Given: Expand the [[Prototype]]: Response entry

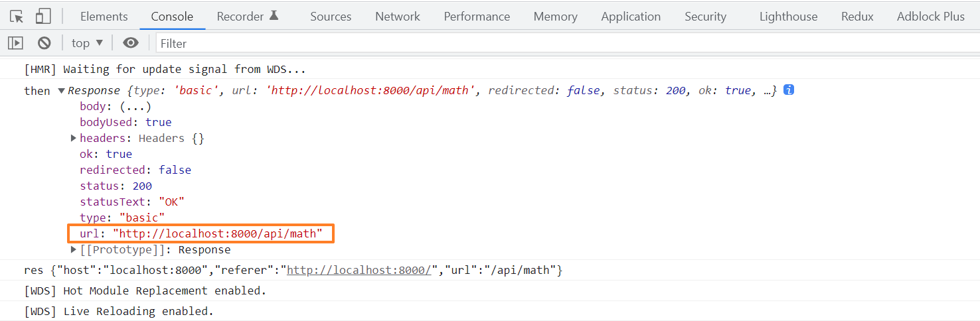Looking at the screenshot, I should click(74, 249).
